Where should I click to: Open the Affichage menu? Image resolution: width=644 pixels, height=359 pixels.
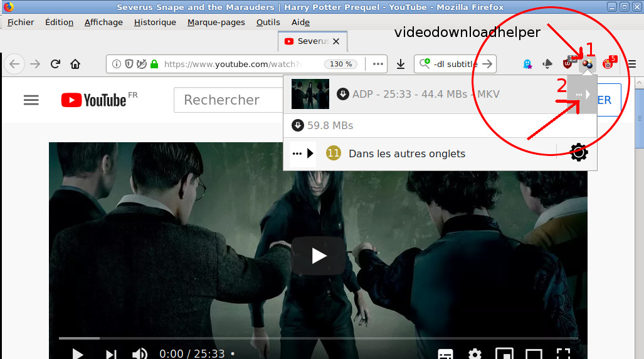(x=103, y=22)
